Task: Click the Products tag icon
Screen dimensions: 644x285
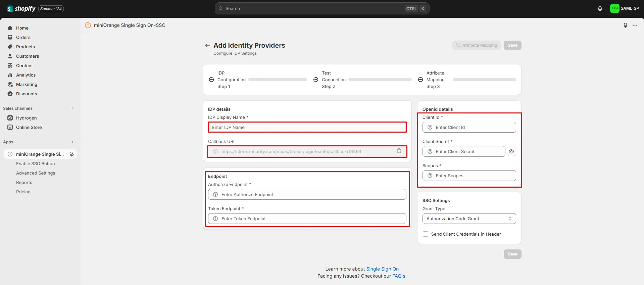Action: click(10, 47)
